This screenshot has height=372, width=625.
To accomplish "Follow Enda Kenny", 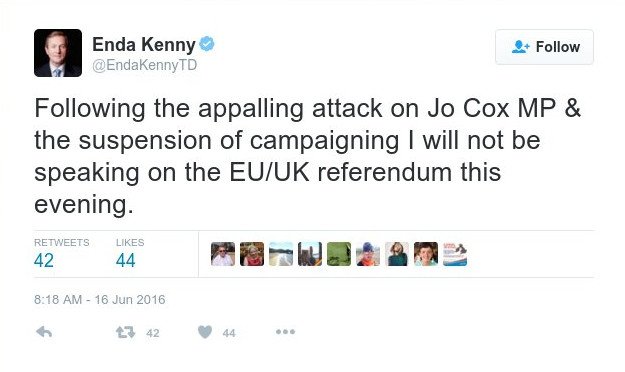I will [x=544, y=47].
